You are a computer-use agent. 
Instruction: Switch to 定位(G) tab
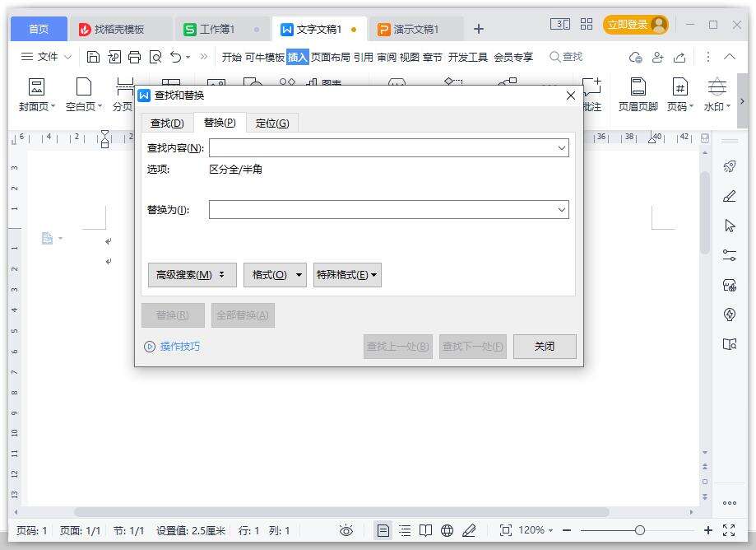272,123
